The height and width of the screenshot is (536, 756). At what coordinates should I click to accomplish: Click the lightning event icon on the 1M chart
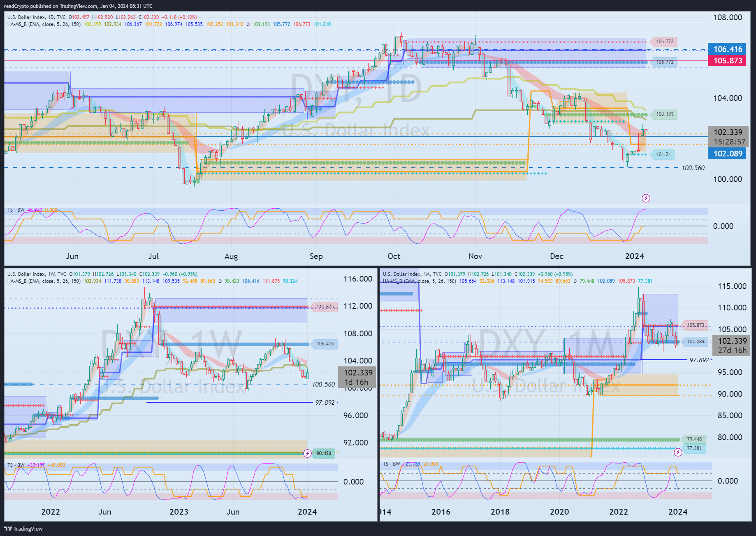pos(678,452)
